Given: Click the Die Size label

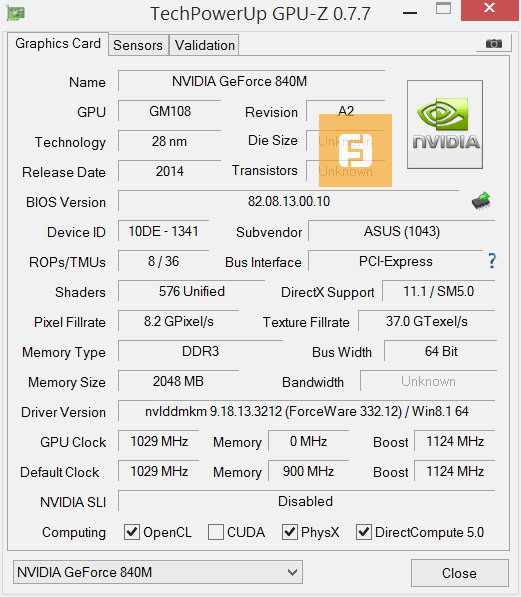Looking at the screenshot, I should point(273,140).
